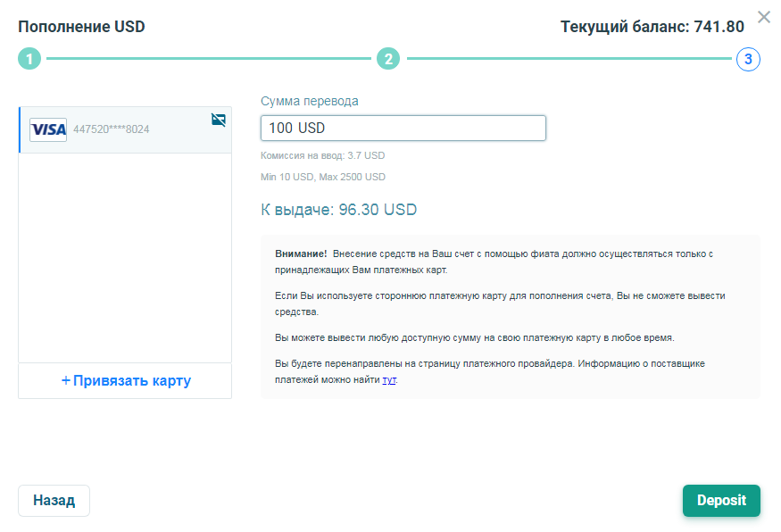Click the plus icon beside Привязать карту
Image resolution: width=781 pixels, height=532 pixels.
point(66,380)
